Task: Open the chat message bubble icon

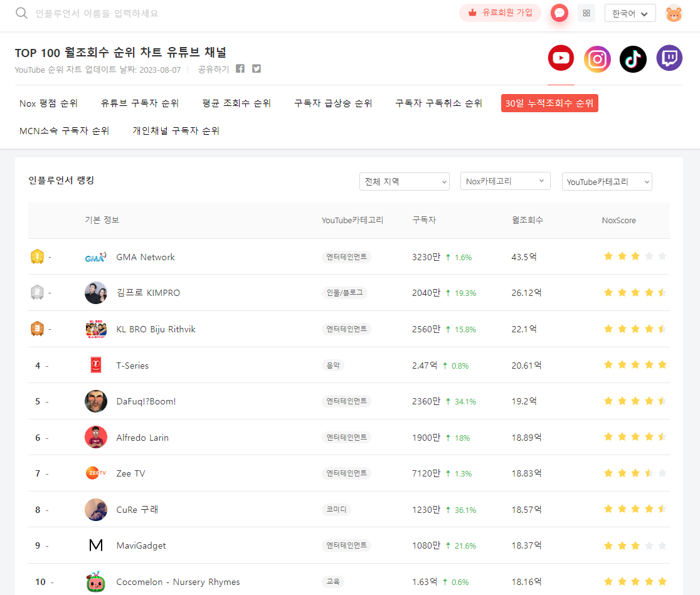Action: [x=559, y=13]
